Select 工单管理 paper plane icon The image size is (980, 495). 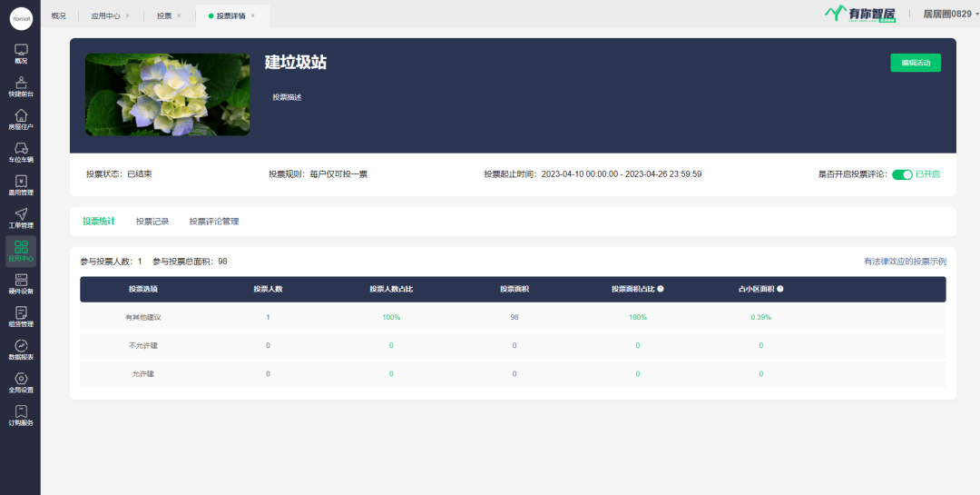point(20,218)
